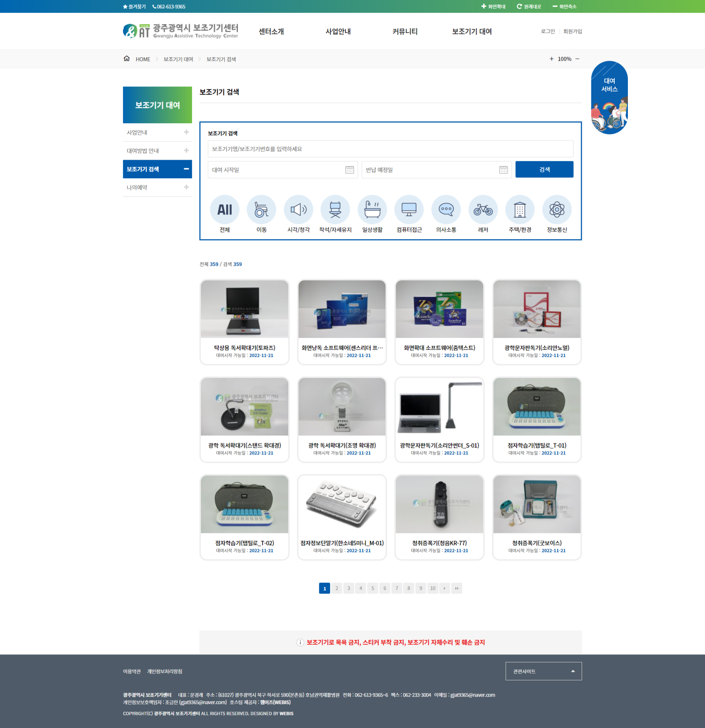Select the 정보통신 atom category icon
Image resolution: width=705 pixels, height=728 pixels.
(557, 210)
